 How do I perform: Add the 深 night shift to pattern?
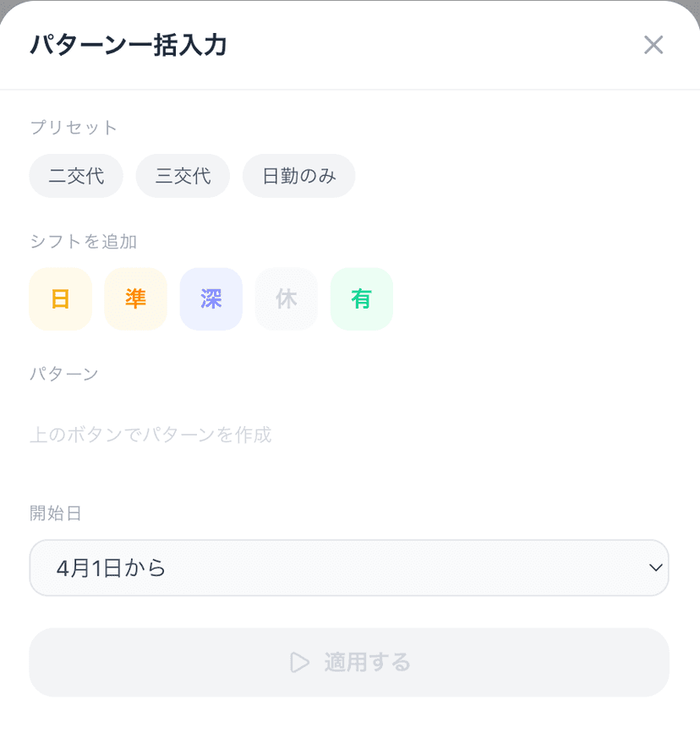[211, 298]
